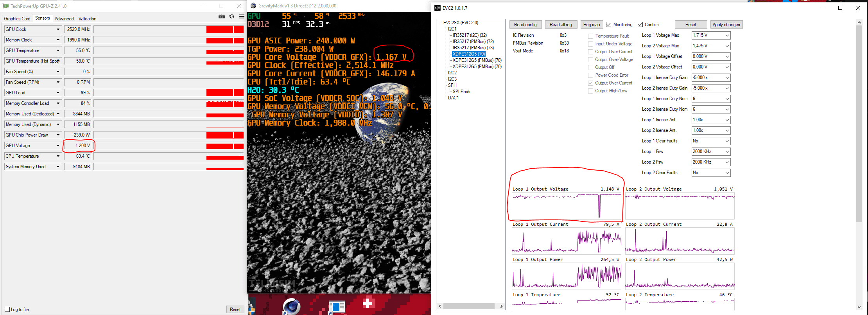Select EVC2SX (EVC 2.0) root node

461,23
